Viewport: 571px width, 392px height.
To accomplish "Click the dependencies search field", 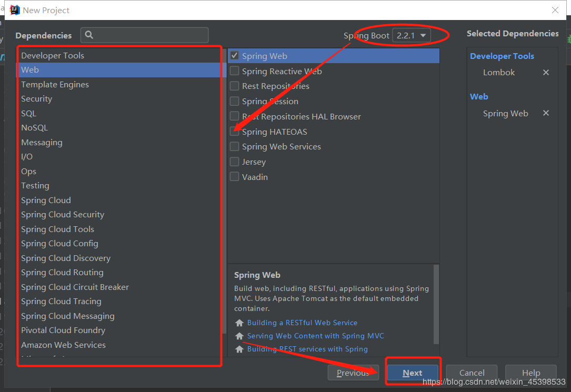I will [145, 35].
